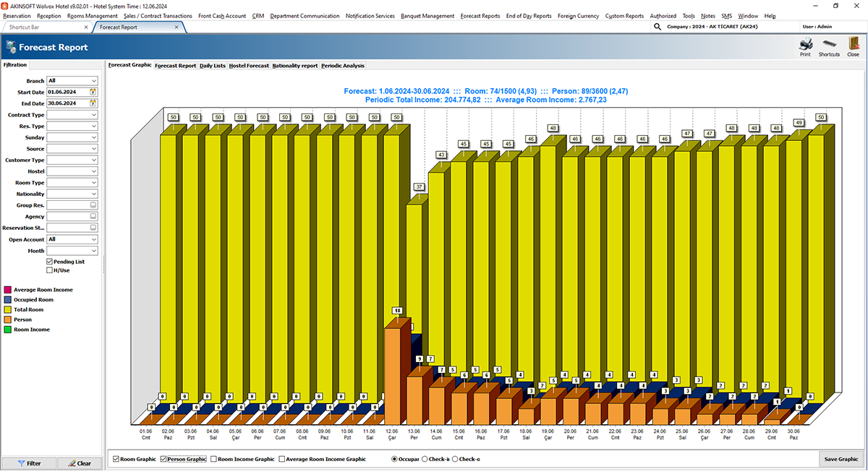
Task: Select the Check-in radio button
Action: 425,459
